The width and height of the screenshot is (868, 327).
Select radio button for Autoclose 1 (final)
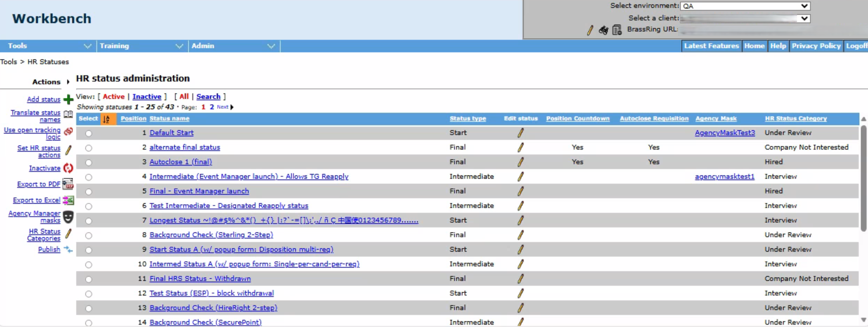click(x=89, y=163)
